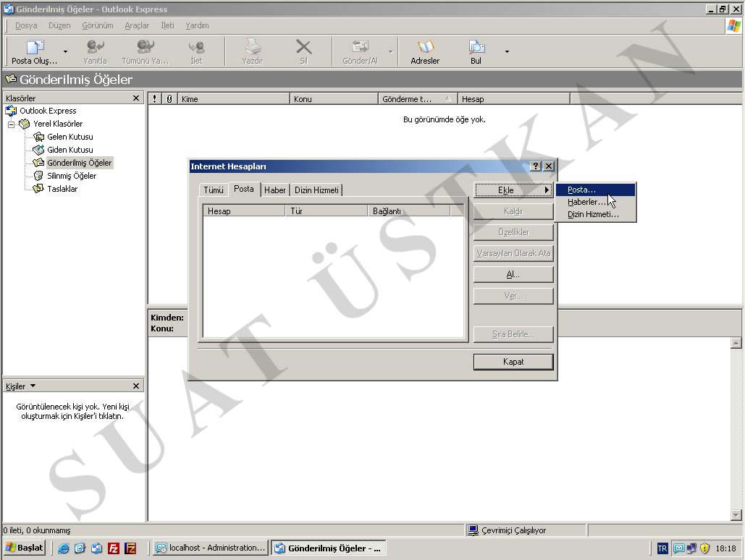Screen dimensions: 745x560
Task: Open the Araçlar menu
Action: coord(137,25)
